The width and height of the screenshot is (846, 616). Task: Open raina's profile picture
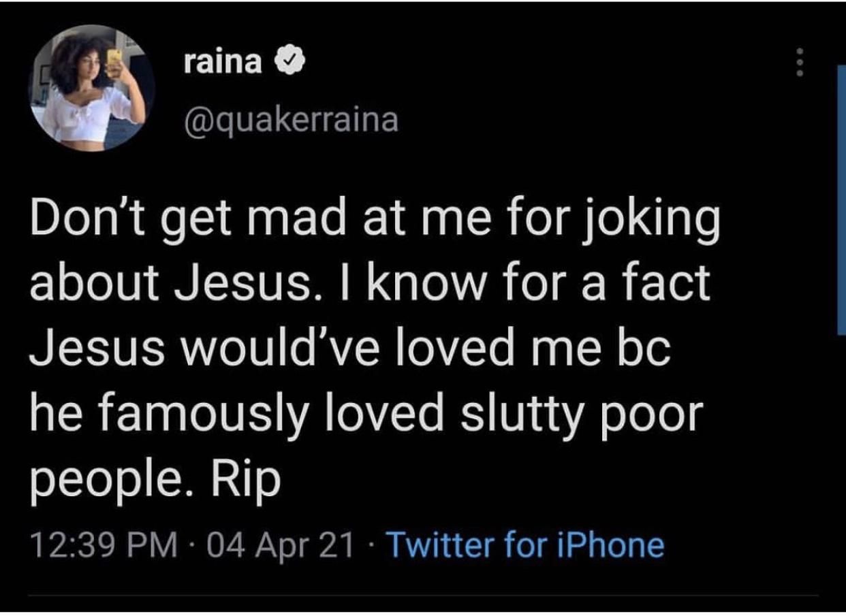pyautogui.click(x=91, y=88)
